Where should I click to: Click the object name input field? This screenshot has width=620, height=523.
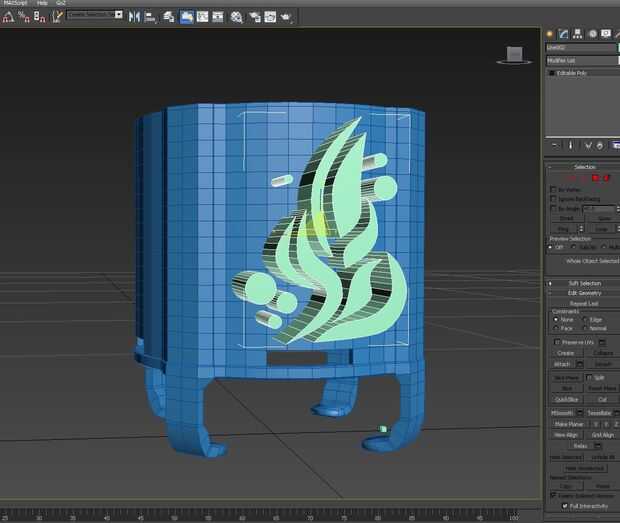[581, 48]
